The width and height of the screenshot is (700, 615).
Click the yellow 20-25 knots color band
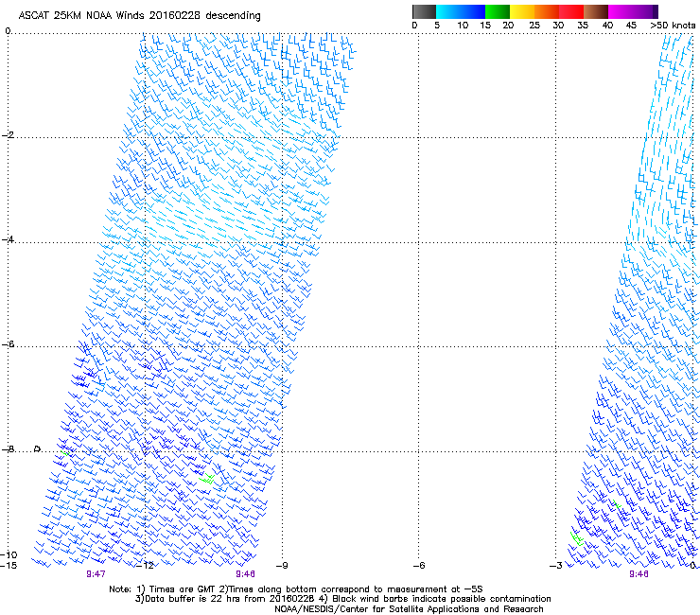click(522, 11)
